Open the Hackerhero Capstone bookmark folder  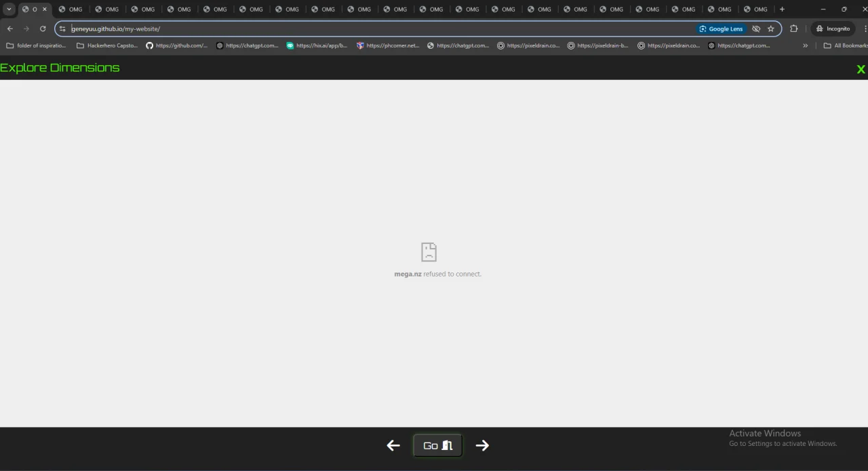click(x=107, y=45)
